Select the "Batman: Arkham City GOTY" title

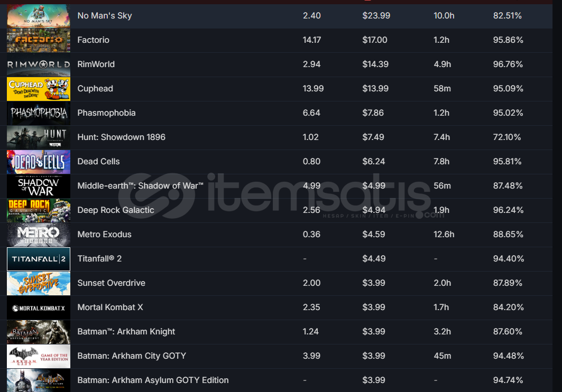pos(132,356)
